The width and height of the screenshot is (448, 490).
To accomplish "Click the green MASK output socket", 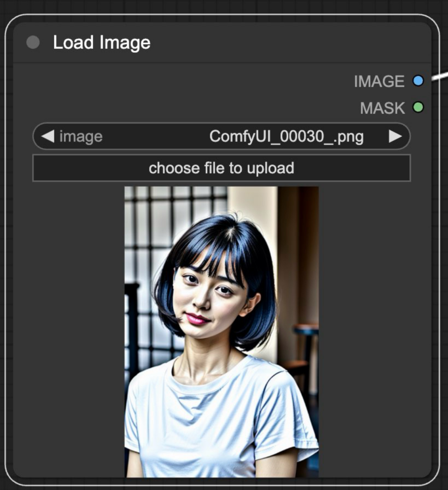I will [418, 107].
